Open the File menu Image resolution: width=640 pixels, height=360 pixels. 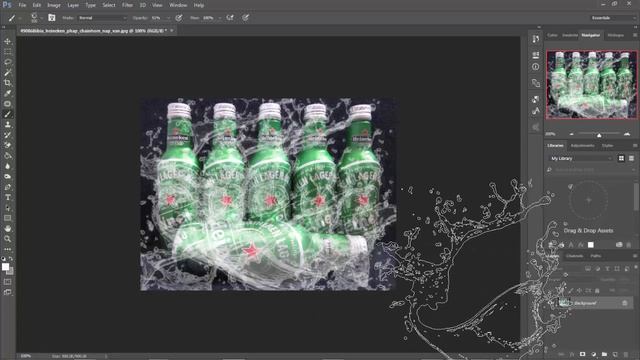(x=22, y=5)
